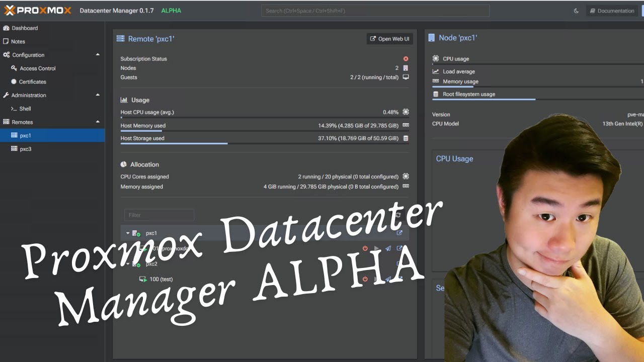The width and height of the screenshot is (644, 362).
Task: Click the Allocation pie chart icon
Action: 124,164
